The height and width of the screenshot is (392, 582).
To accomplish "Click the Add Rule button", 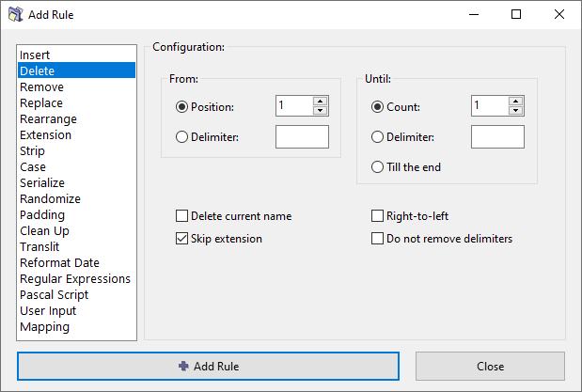I will tap(207, 366).
